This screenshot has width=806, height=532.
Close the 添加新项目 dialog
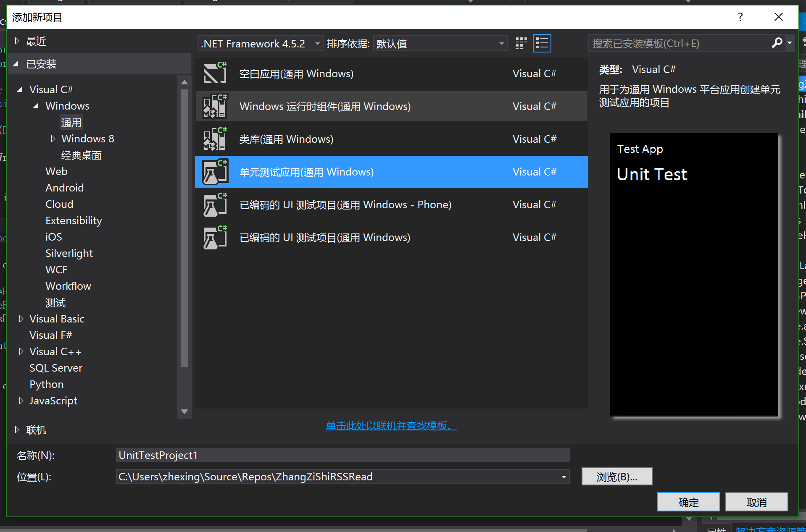click(779, 17)
